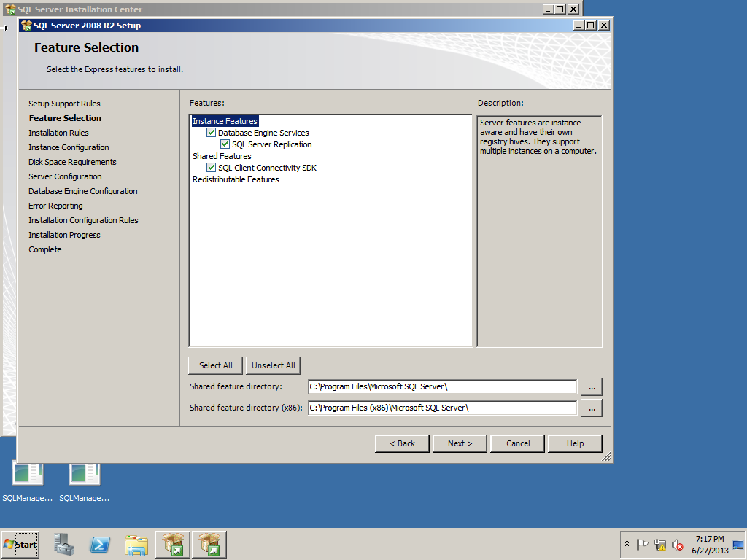Click into the Shared feature directory (x86) field
The height and width of the screenshot is (560, 747).
(x=443, y=408)
